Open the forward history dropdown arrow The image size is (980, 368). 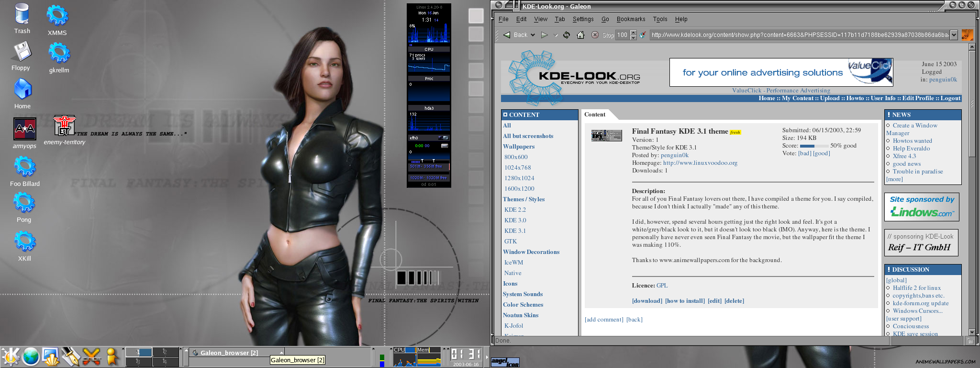coord(556,35)
